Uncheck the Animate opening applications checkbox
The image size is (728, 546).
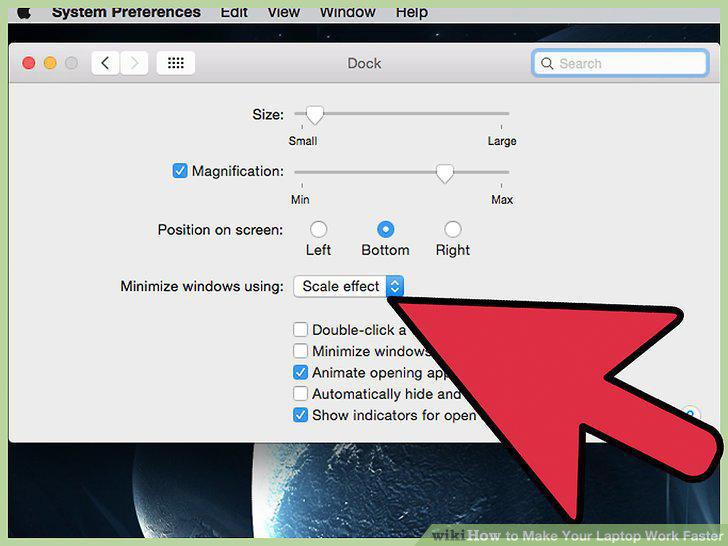click(x=300, y=372)
